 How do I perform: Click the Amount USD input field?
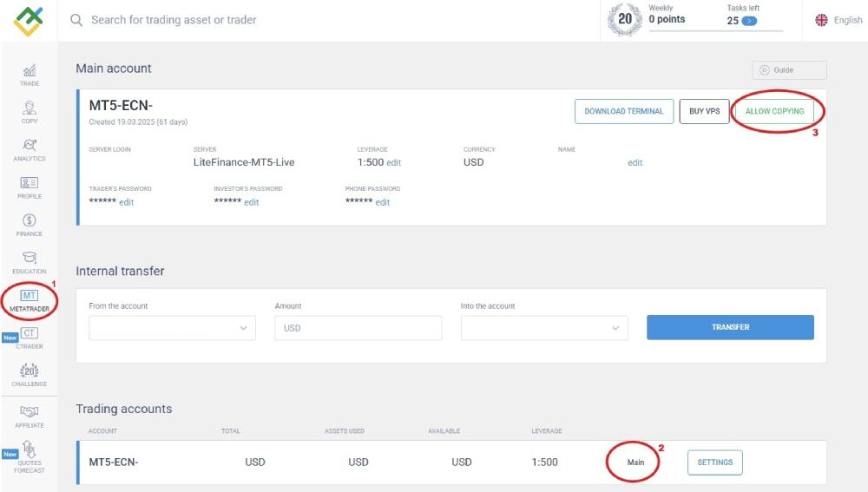[x=358, y=328]
